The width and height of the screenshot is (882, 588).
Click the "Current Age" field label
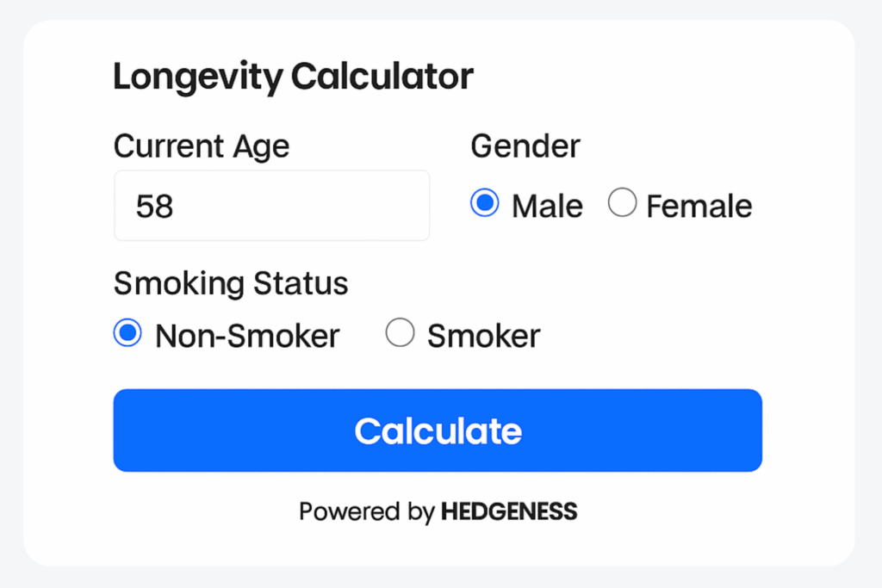(202, 146)
